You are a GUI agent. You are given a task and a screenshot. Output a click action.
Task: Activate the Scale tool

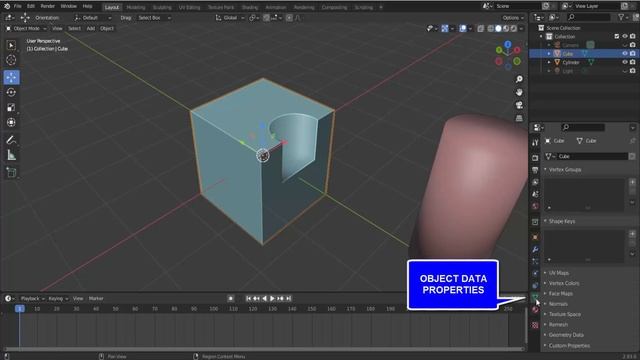11,107
